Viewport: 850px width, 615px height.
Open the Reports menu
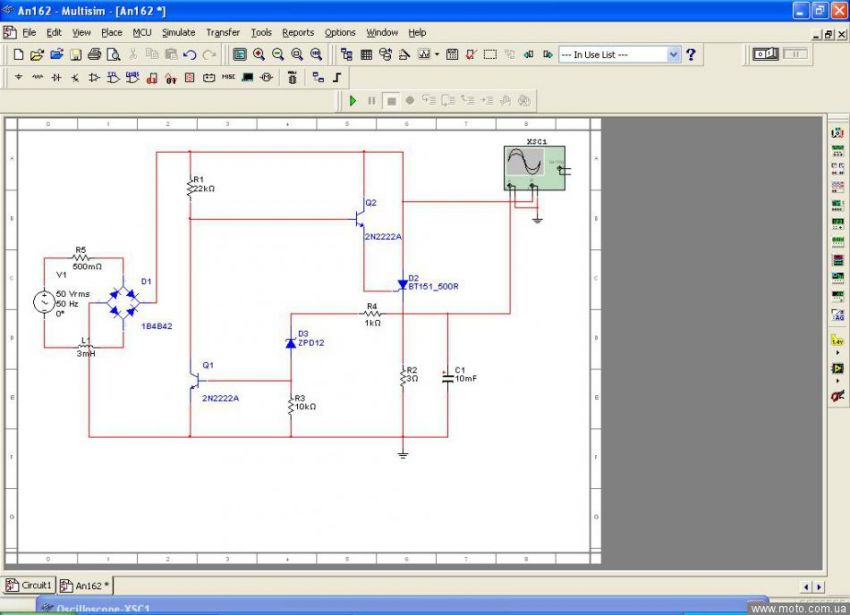[x=298, y=33]
